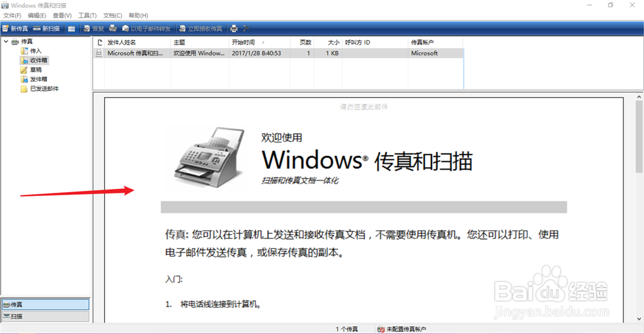The height and width of the screenshot is (334, 644).
Task: Open the 查看(V) menu
Action: click(62, 15)
